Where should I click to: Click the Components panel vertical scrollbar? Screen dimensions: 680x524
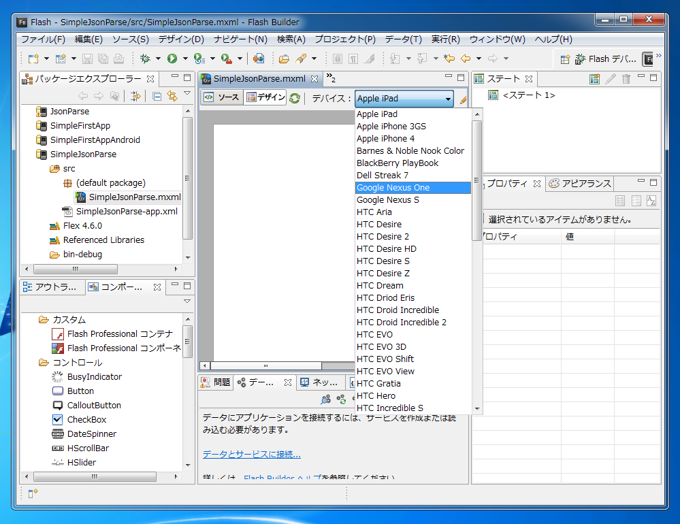tap(188, 341)
